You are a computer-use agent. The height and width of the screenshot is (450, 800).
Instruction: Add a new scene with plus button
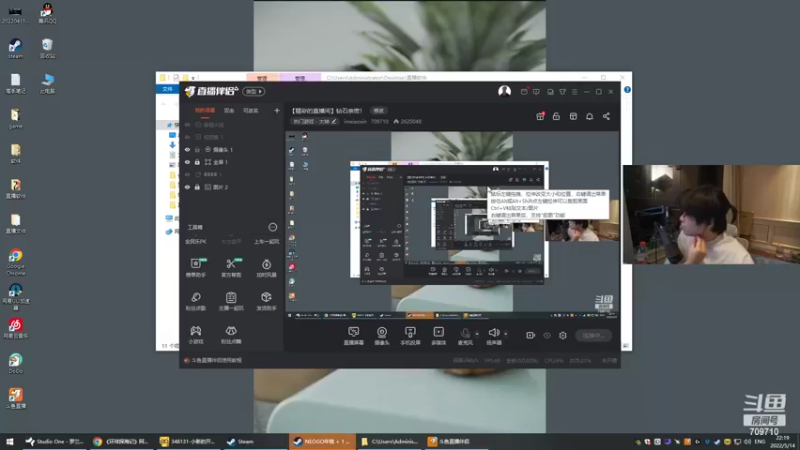[277, 111]
